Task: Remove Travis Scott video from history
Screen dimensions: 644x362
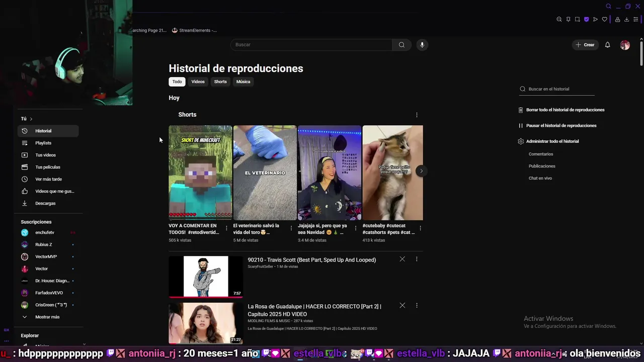Action: [x=402, y=259]
